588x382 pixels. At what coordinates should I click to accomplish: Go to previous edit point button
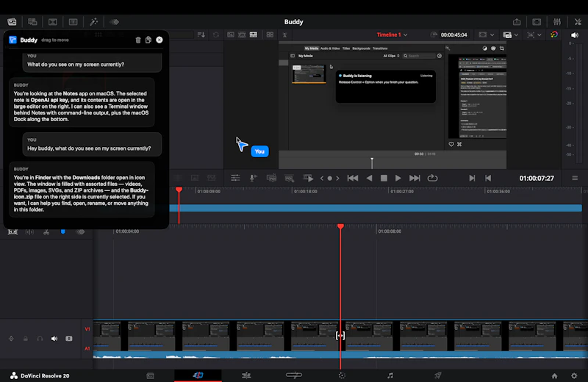[488, 178]
